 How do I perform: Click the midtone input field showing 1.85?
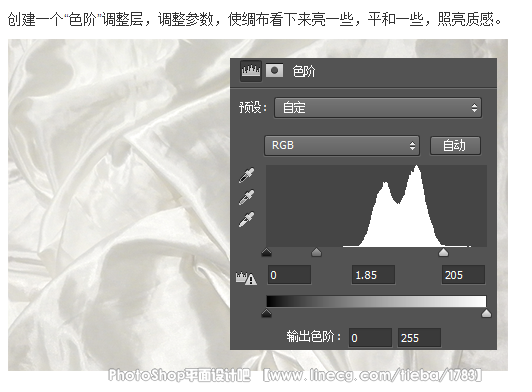tap(373, 275)
